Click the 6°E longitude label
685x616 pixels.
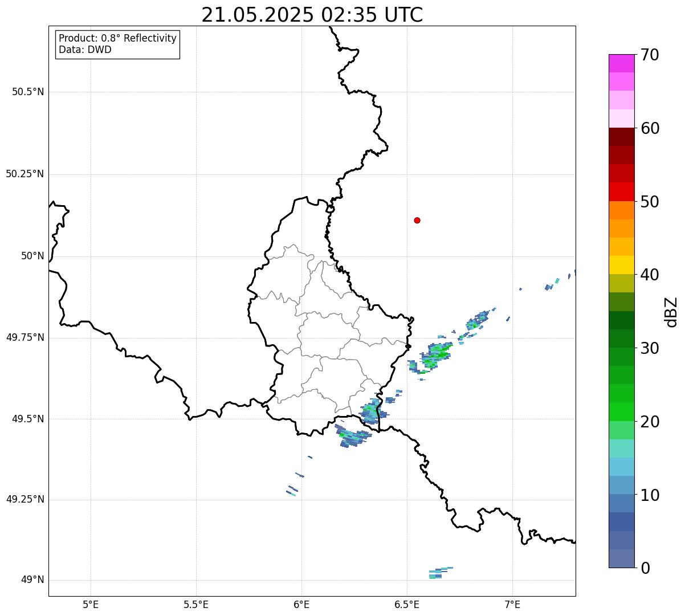pos(301,604)
